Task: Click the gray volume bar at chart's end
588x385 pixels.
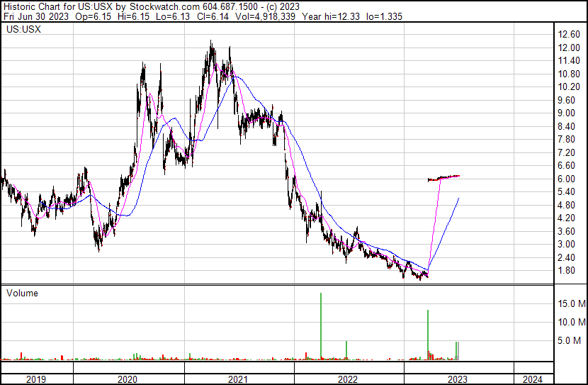Action: (x=458, y=350)
